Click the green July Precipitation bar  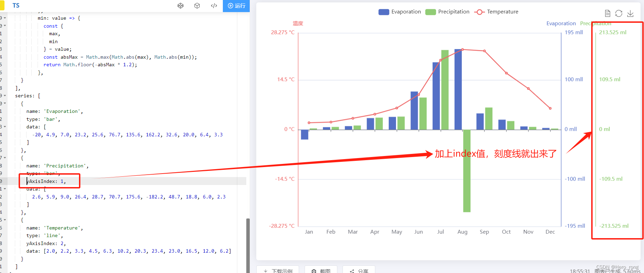(x=445, y=90)
